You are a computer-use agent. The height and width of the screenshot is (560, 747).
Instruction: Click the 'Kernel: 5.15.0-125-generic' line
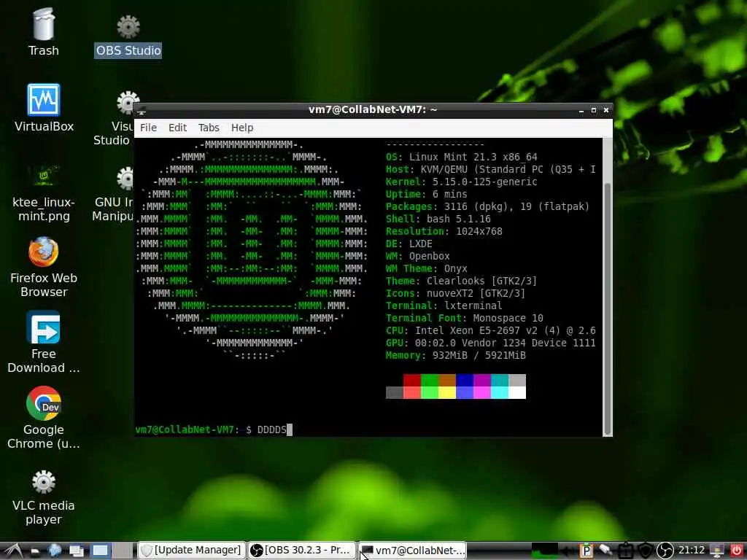[462, 182]
